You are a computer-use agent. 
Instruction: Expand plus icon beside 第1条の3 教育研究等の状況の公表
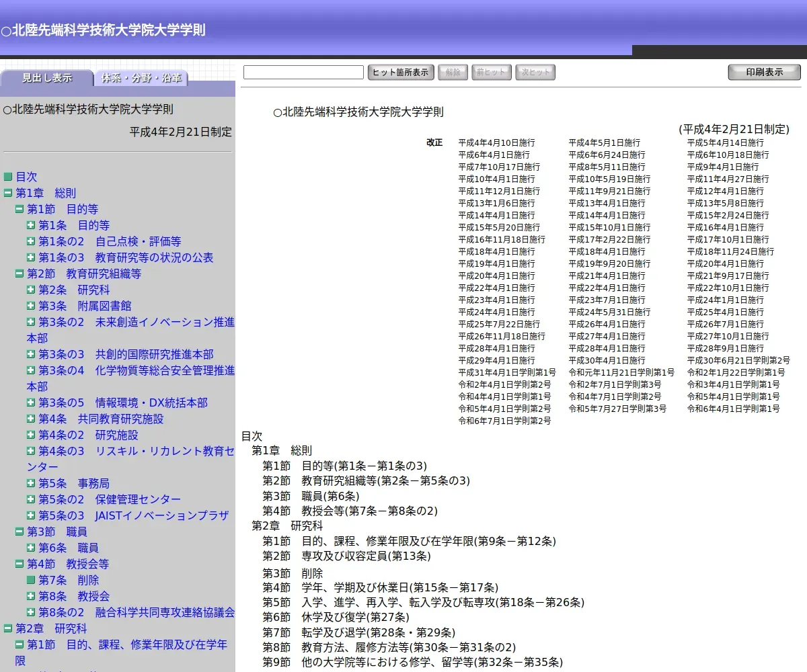[31, 257]
